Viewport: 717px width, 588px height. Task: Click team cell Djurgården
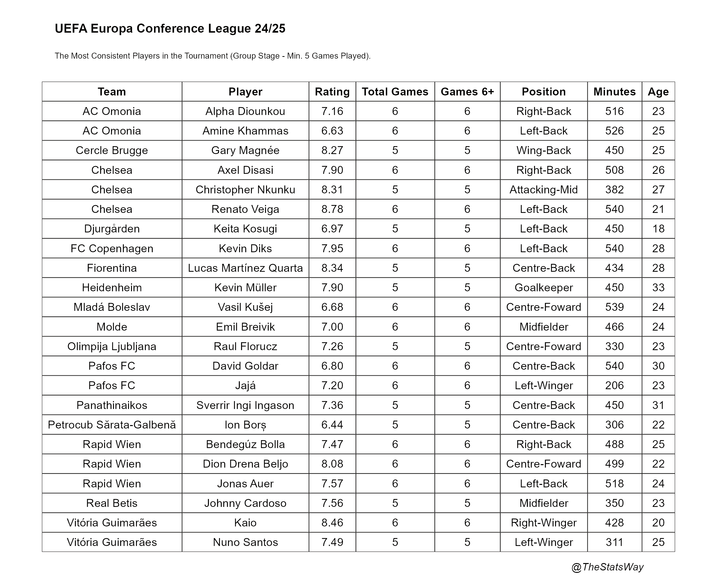(x=112, y=229)
